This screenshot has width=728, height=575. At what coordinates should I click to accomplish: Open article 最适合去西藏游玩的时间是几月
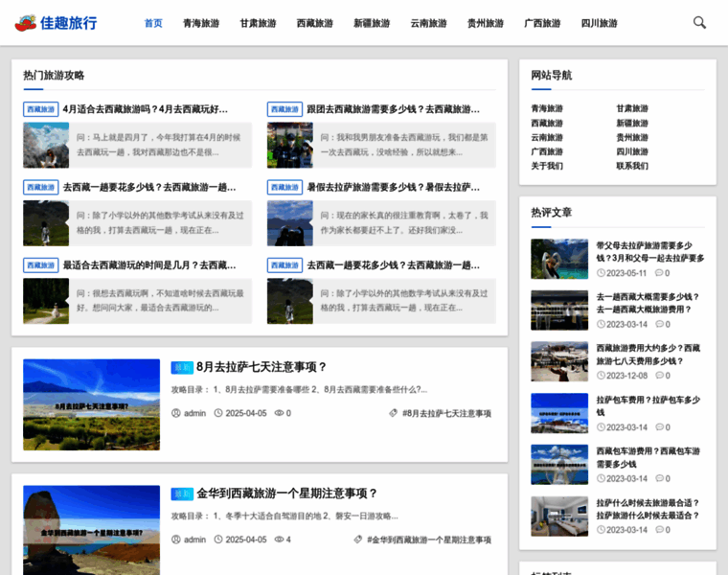point(149,265)
